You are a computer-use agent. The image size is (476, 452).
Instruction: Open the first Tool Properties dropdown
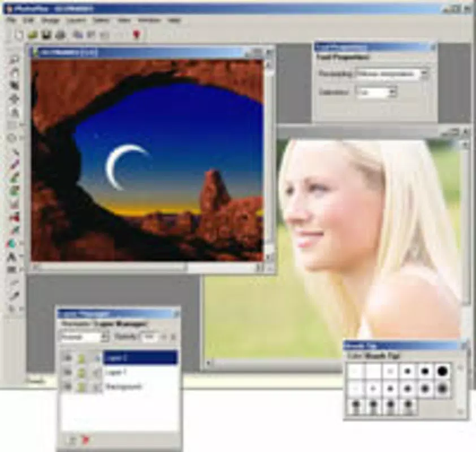[392, 73]
